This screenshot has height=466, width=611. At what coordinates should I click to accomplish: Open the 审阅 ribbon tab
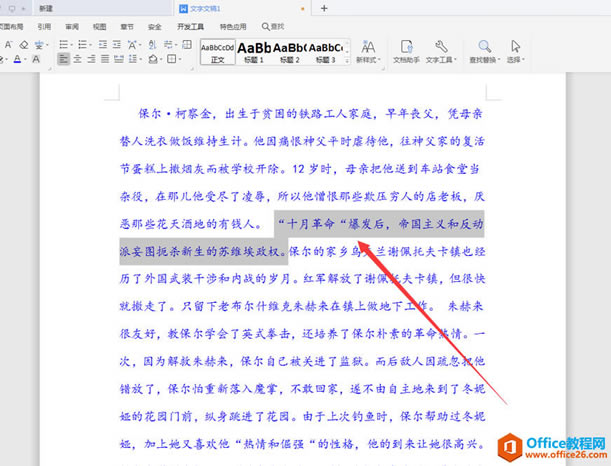(72, 26)
